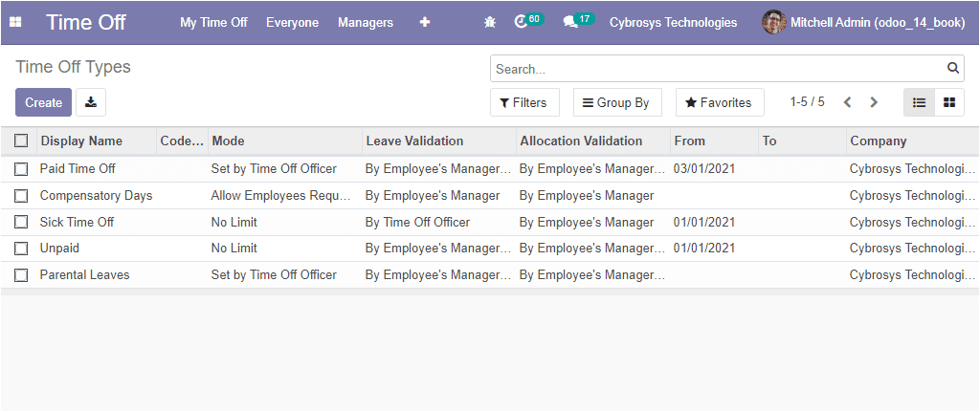Tick the Sick Time Off row checkbox

21,222
